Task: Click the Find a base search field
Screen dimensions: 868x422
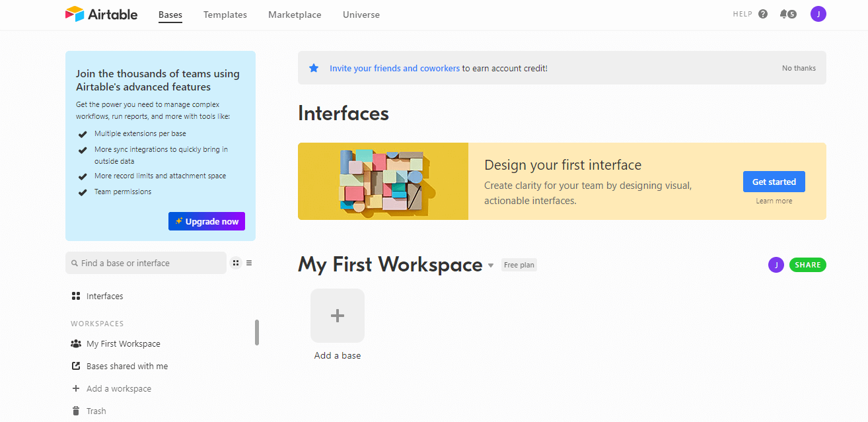Action: 145,263
